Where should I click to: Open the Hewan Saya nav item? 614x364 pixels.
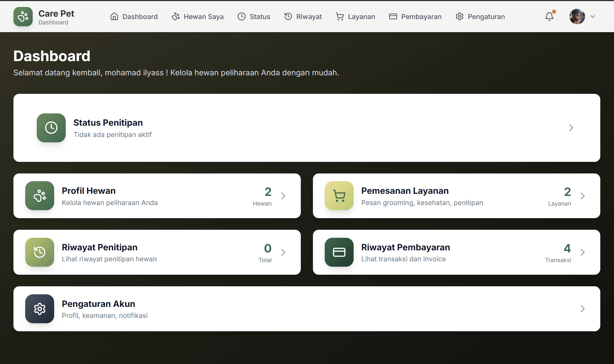click(x=198, y=17)
